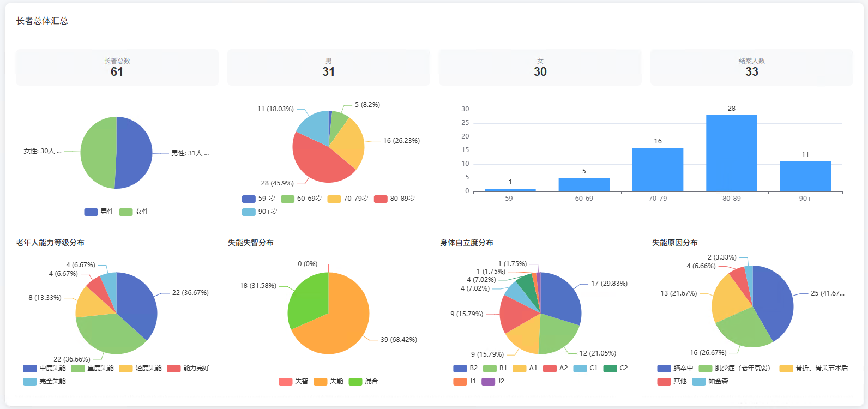
Task: Click the 39 (68.42%) pie label
Action: (399, 340)
